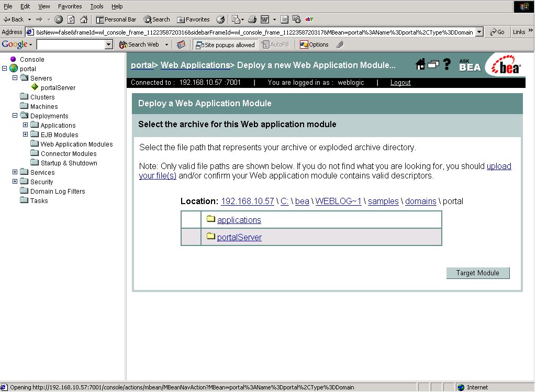Open the Edit menu
This screenshot has width=536, height=392.
25,6
